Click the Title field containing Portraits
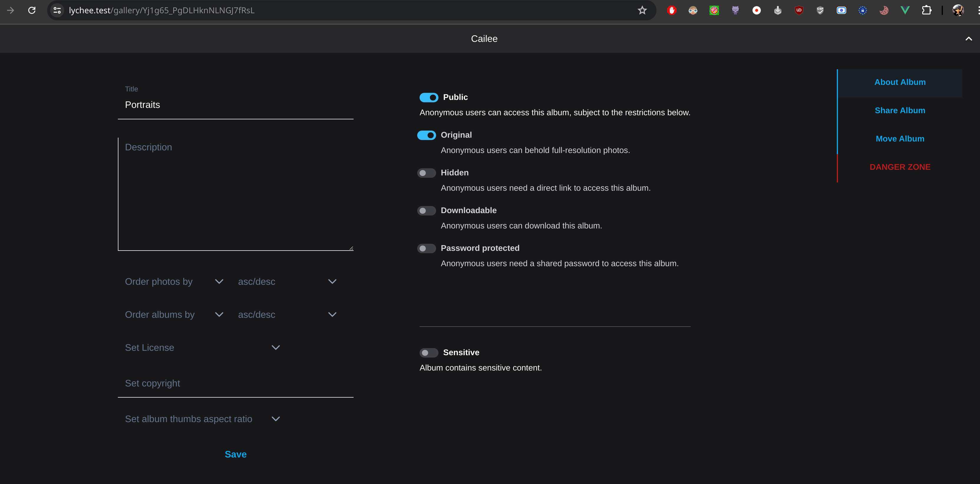This screenshot has width=980, height=484. click(x=235, y=105)
